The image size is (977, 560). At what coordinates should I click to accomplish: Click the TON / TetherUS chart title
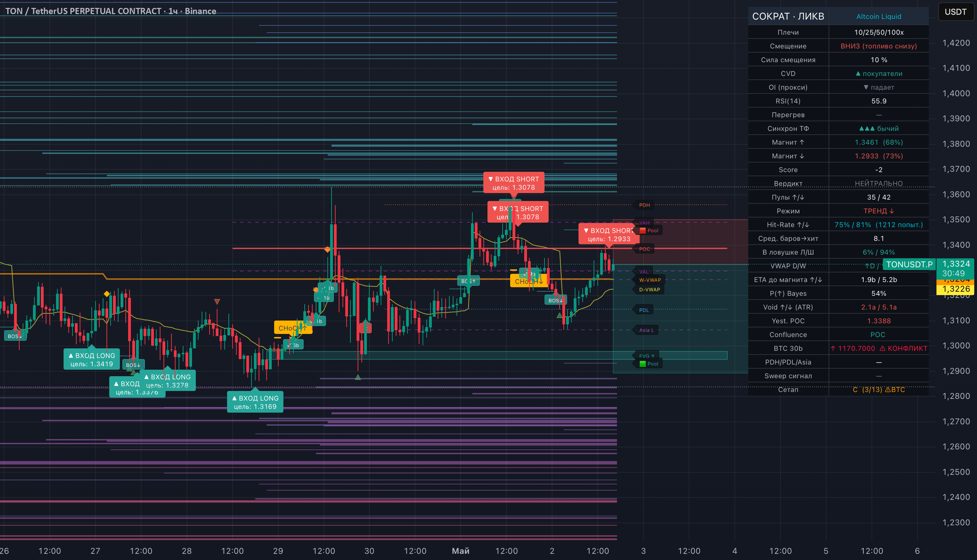pos(111,11)
